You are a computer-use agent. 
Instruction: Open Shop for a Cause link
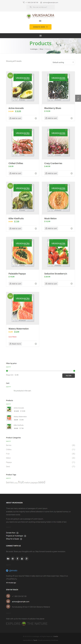click(13, 539)
